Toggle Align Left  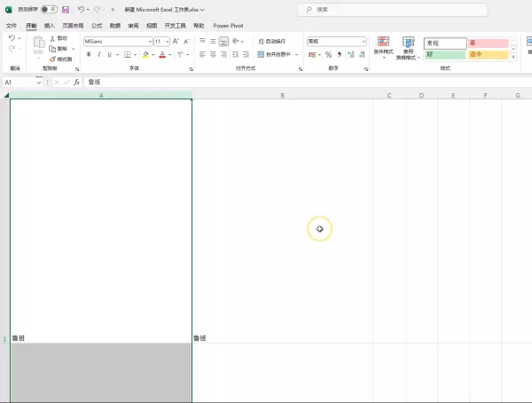pos(202,54)
